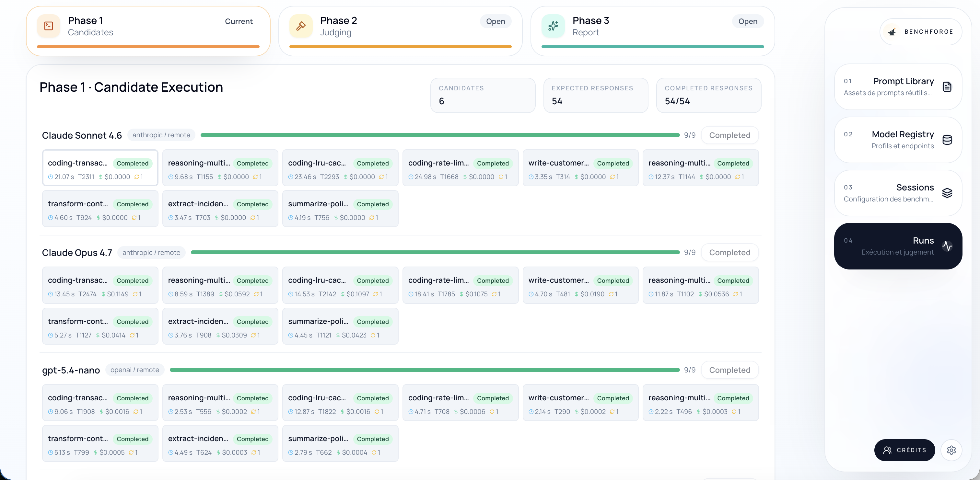Open Sonnet write-customer card T314
Screen dimensions: 980x480
pos(580,168)
